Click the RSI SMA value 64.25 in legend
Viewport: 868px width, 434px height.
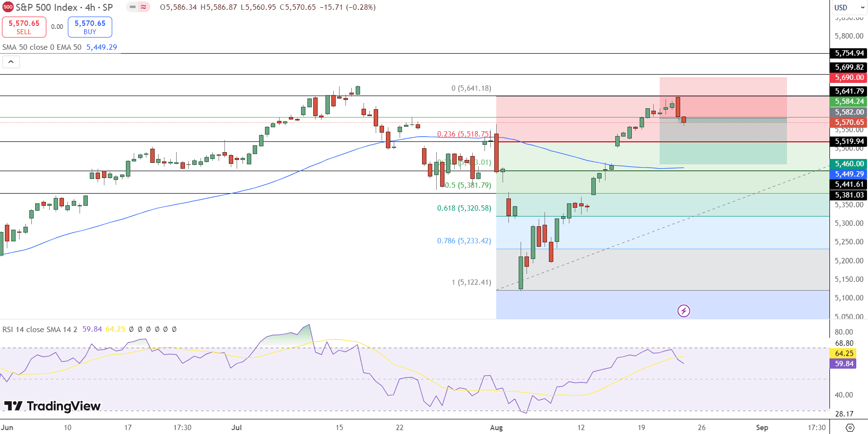tap(115, 329)
